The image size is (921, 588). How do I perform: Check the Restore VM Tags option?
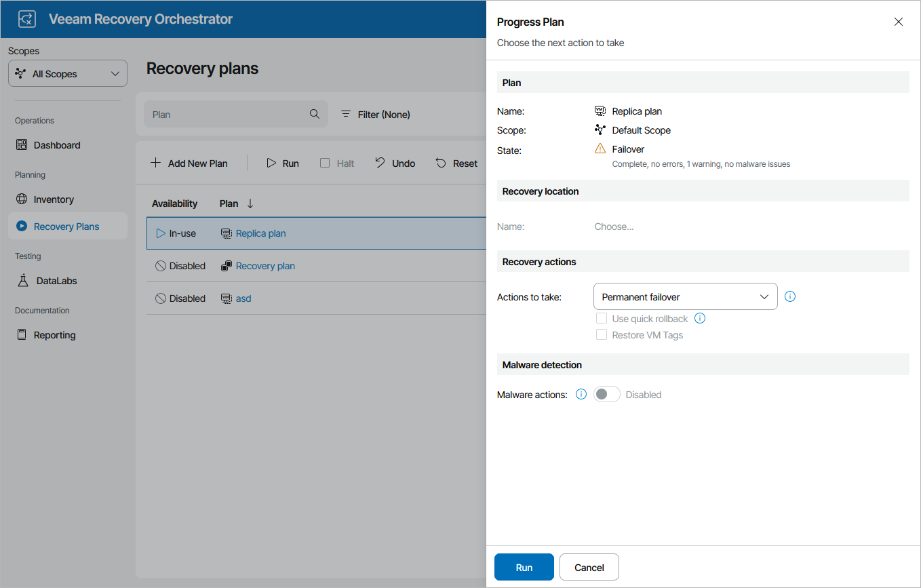pos(601,334)
